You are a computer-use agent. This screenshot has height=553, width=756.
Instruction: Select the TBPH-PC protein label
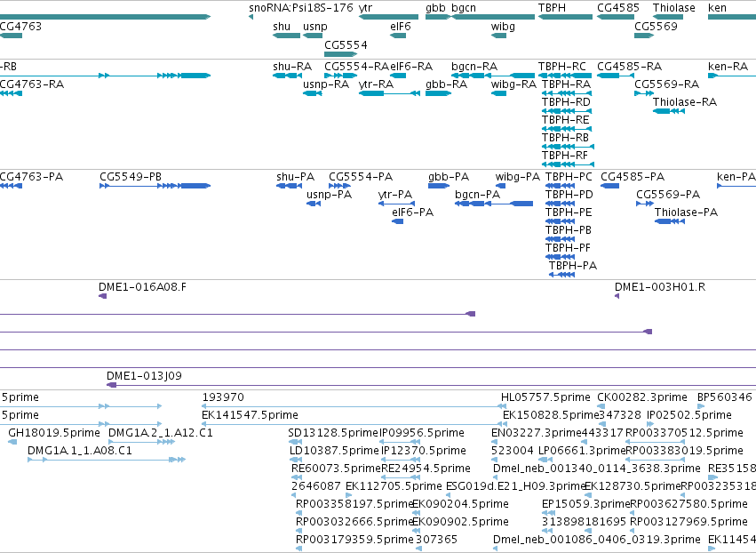(x=569, y=177)
